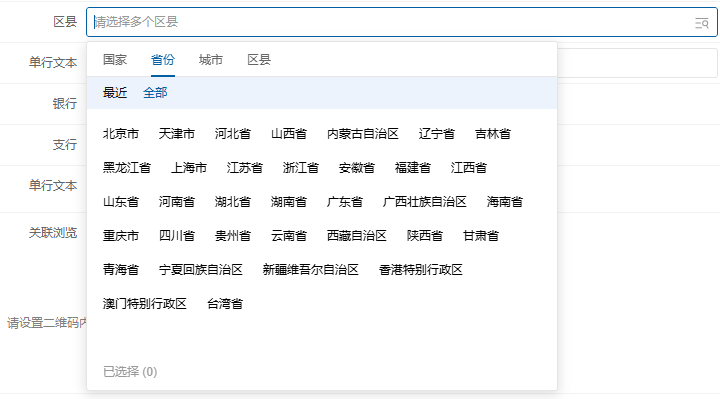Select 黑龙江省 option

[x=127, y=168]
